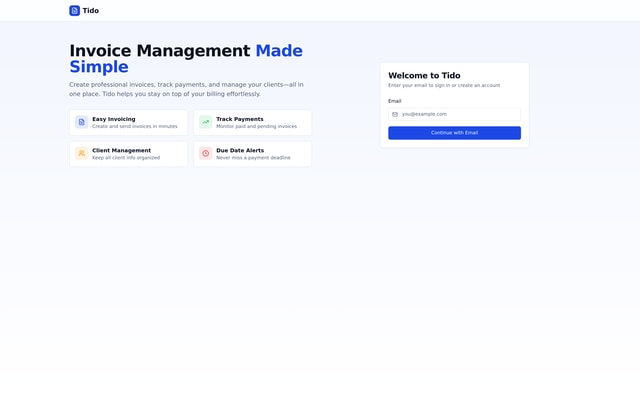Select the Client Management card title

pyautogui.click(x=121, y=150)
